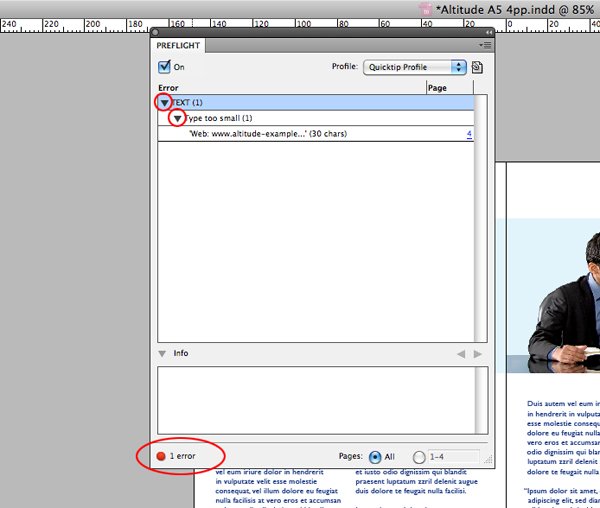The image size is (600, 508).
Task: Go to next error arrow
Action: coord(478,354)
